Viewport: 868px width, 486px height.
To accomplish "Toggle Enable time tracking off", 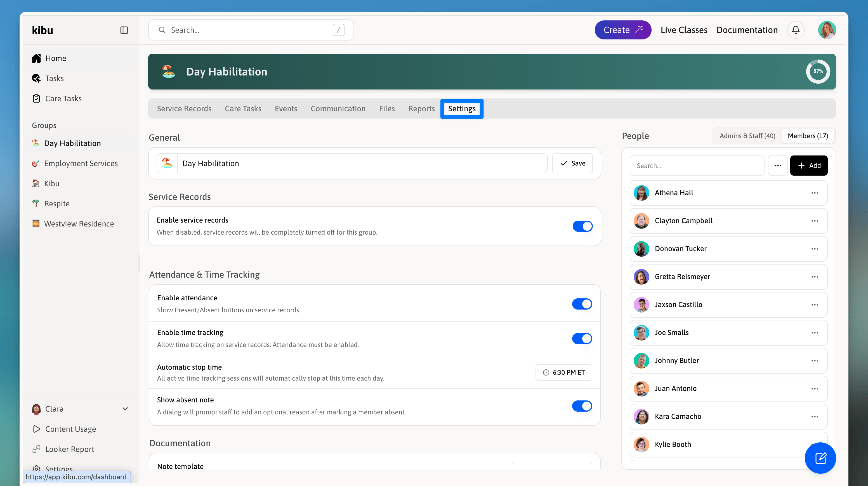I will 582,339.
